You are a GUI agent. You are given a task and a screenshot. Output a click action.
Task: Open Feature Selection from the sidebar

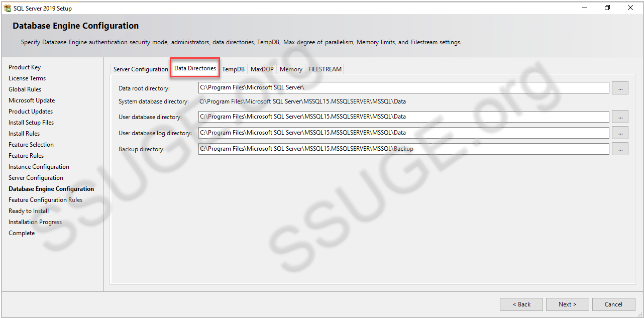click(33, 144)
